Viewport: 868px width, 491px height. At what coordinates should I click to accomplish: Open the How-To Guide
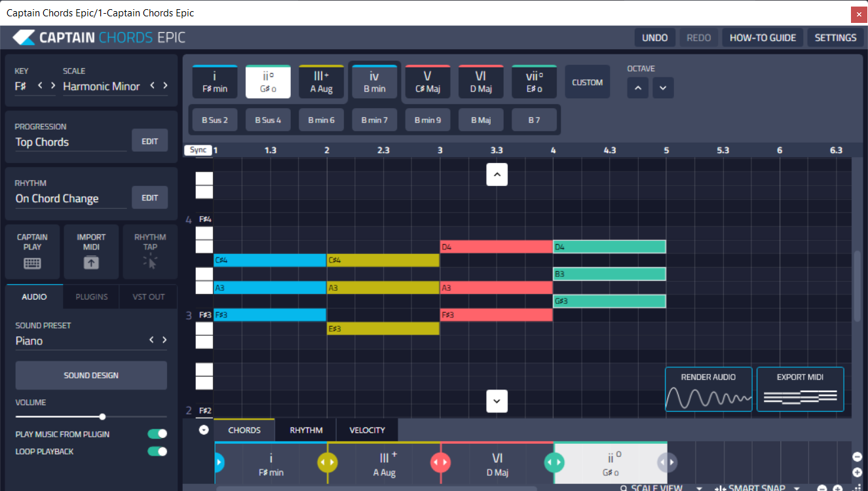[x=763, y=37]
